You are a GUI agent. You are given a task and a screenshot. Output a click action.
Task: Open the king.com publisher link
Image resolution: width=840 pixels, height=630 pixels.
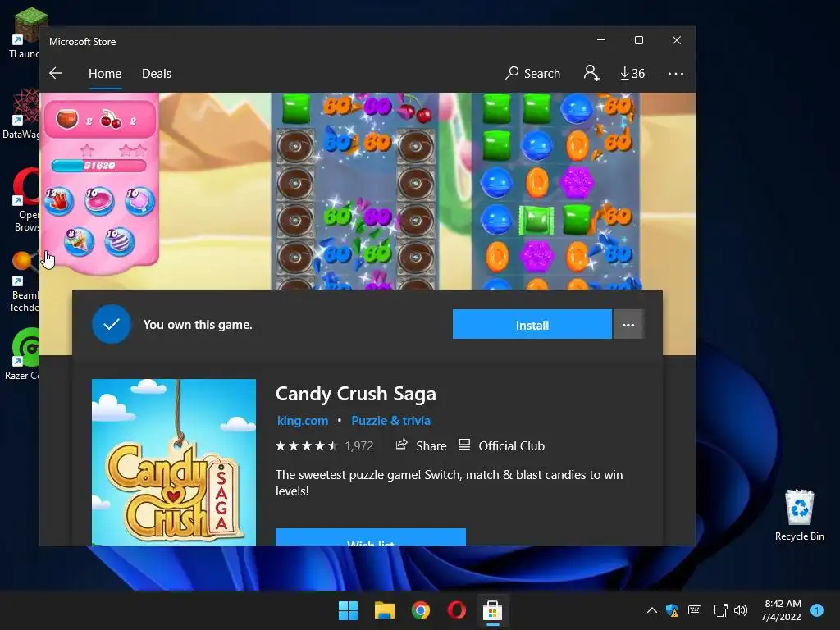click(x=303, y=421)
